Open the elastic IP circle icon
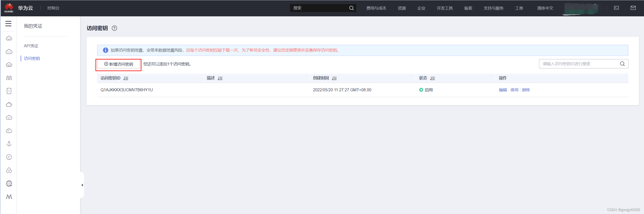This screenshot has height=214, width=644. point(9,157)
